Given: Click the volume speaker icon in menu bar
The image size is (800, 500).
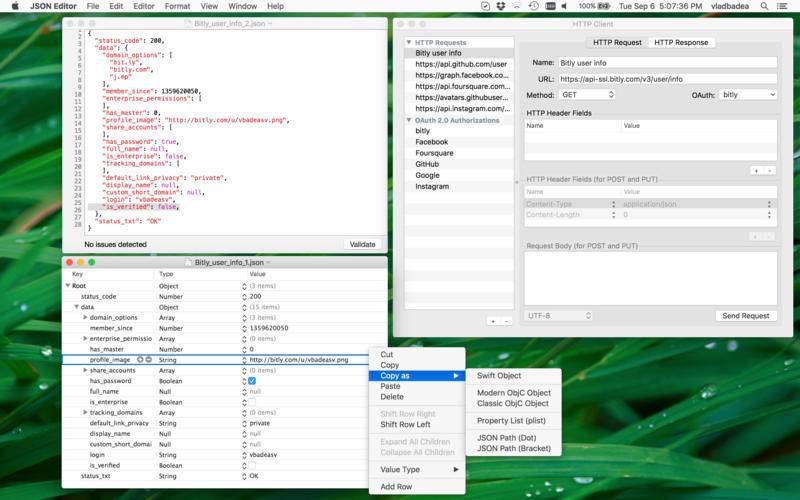Looking at the screenshot, I should [x=564, y=6].
